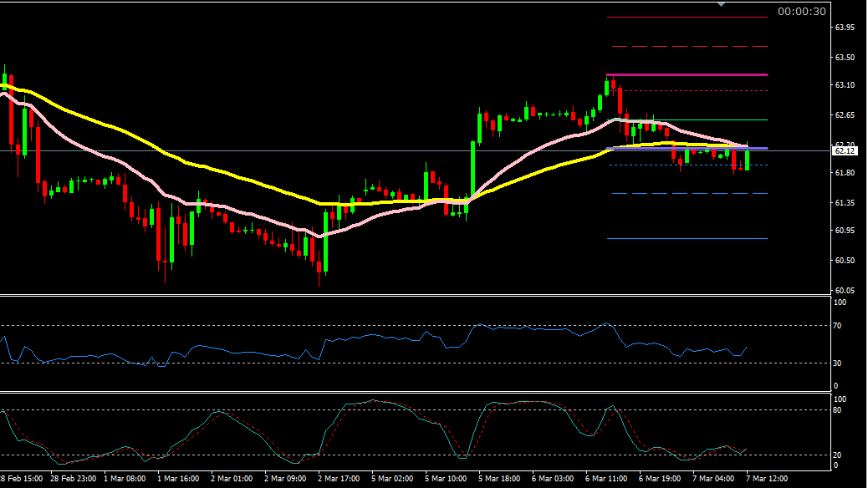This screenshot has width=868, height=488.
Task: Select the lowest solid blue horizontal line
Action: [x=687, y=238]
